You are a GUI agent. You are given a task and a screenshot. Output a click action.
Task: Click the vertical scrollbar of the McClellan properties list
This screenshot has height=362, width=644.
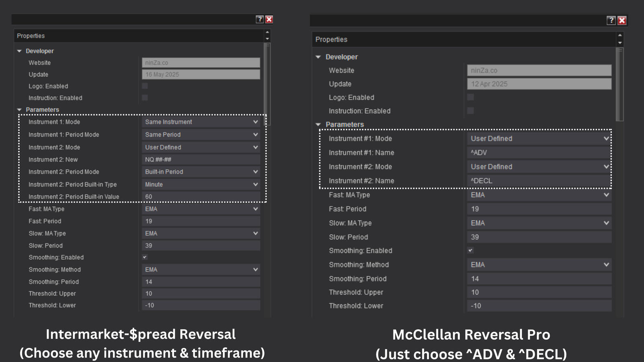click(x=620, y=85)
